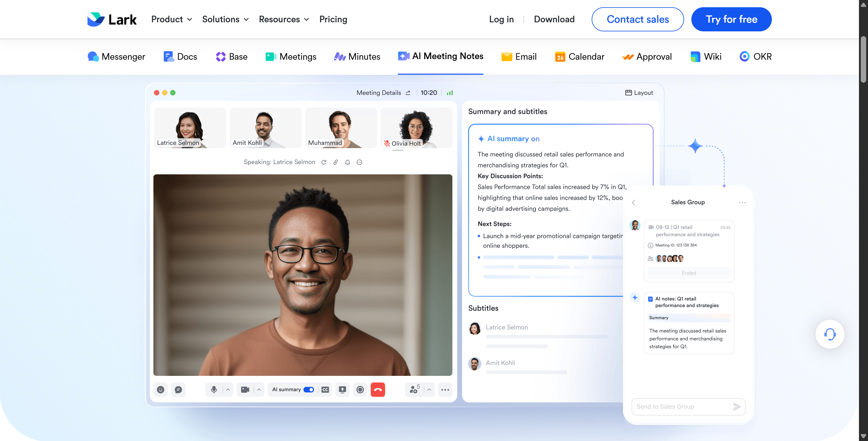This screenshot has height=441, width=868.
Task: Toggle the AI summary switch off
Action: pos(308,389)
